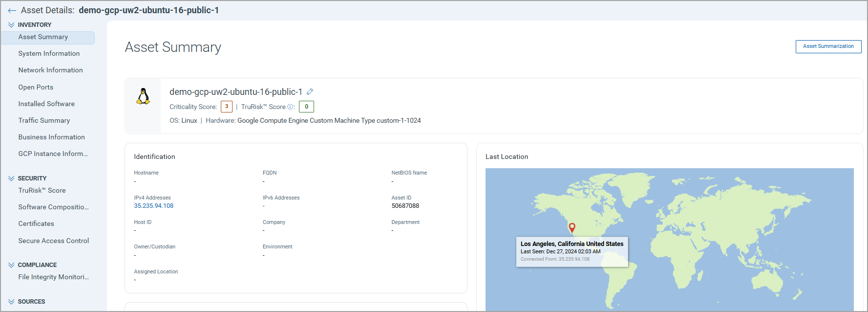
Task: Click the FQDN field label
Action: click(x=270, y=173)
